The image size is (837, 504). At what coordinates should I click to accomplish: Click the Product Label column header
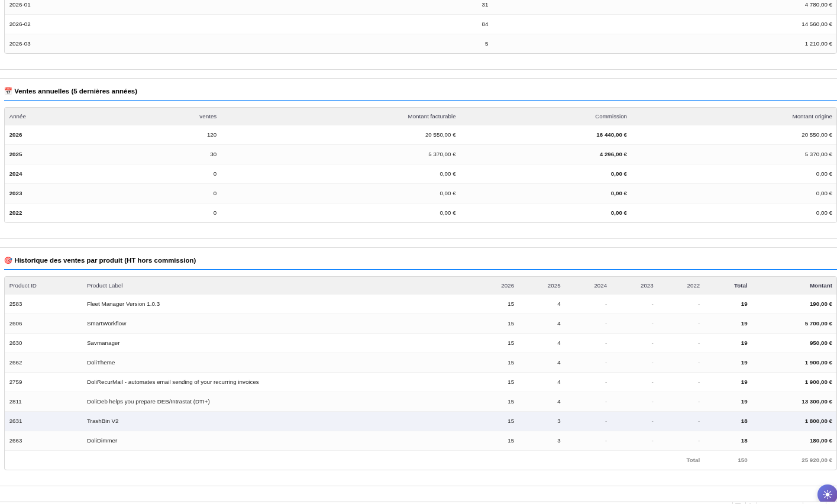[105, 286]
